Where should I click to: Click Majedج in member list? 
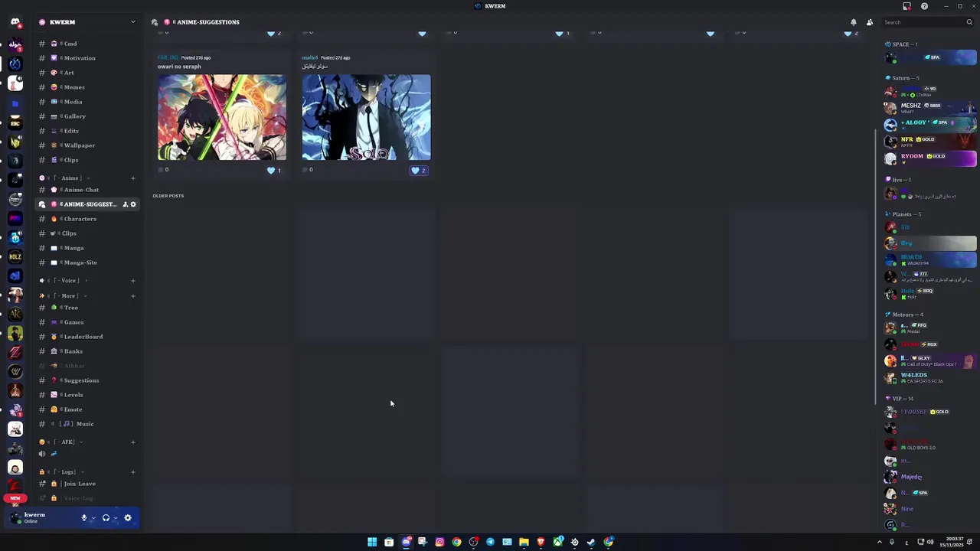pyautogui.click(x=930, y=477)
